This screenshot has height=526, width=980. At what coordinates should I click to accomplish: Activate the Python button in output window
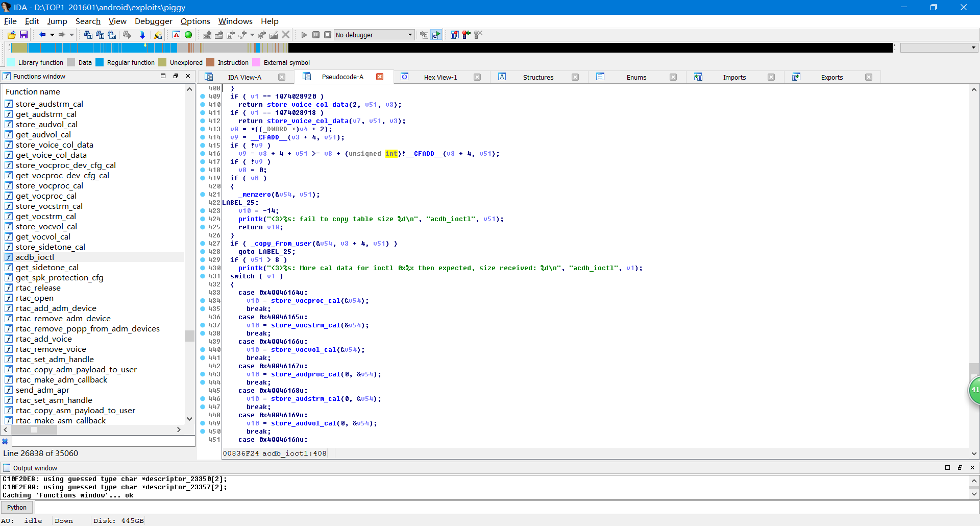[17, 507]
